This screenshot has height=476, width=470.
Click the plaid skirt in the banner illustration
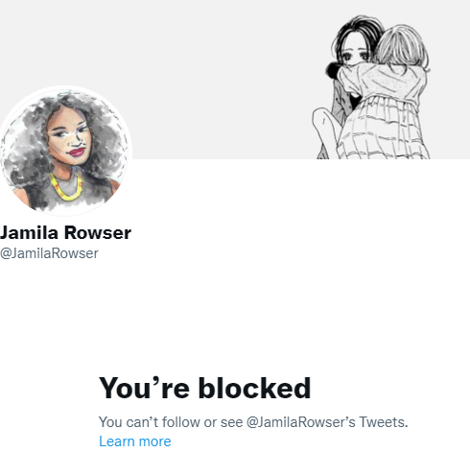tap(384, 131)
